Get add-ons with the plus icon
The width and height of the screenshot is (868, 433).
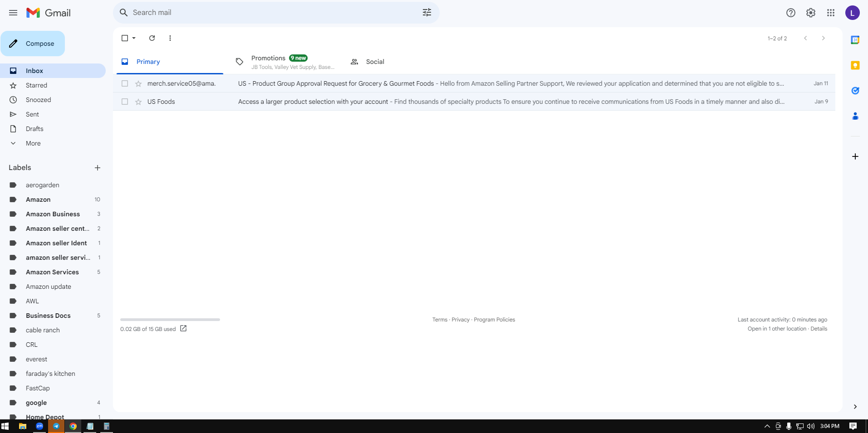pyautogui.click(x=855, y=156)
